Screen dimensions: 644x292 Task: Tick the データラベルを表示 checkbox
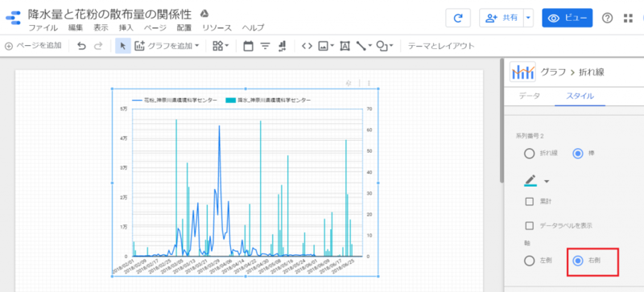530,225
